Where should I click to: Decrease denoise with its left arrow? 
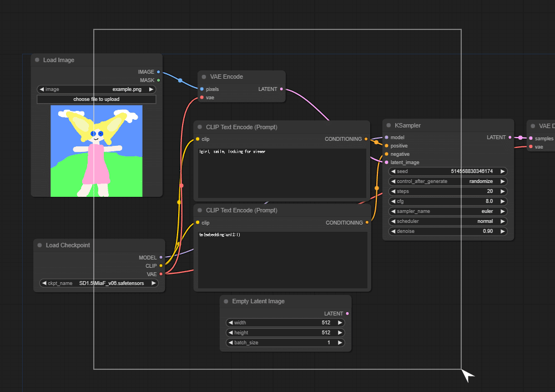pos(393,231)
